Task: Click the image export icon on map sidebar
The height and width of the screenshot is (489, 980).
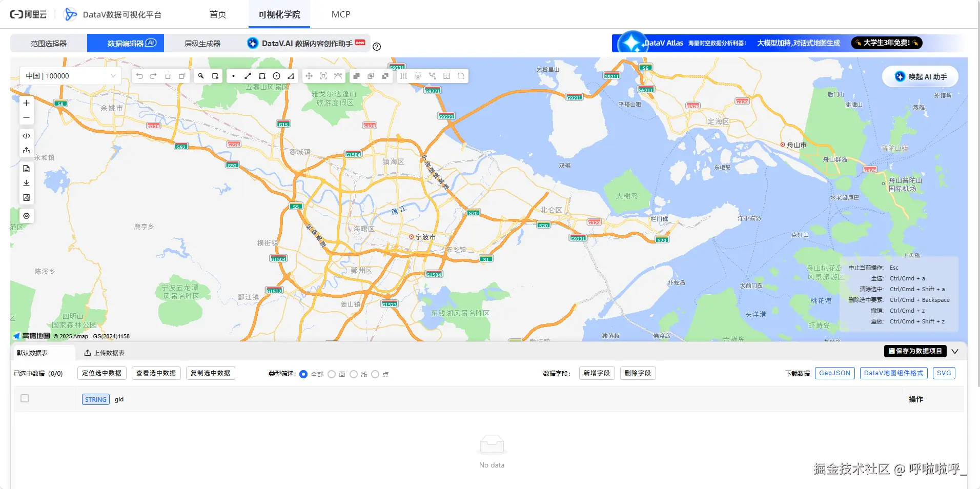Action: (x=27, y=197)
